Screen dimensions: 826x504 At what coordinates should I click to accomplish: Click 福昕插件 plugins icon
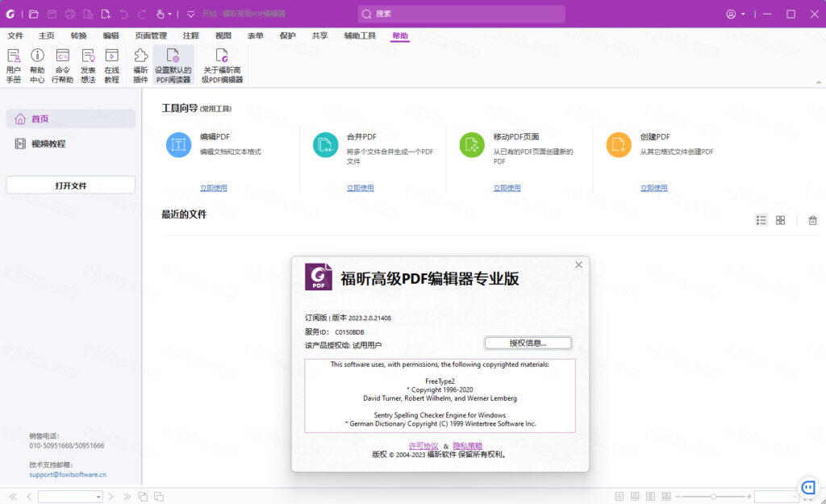click(x=140, y=65)
